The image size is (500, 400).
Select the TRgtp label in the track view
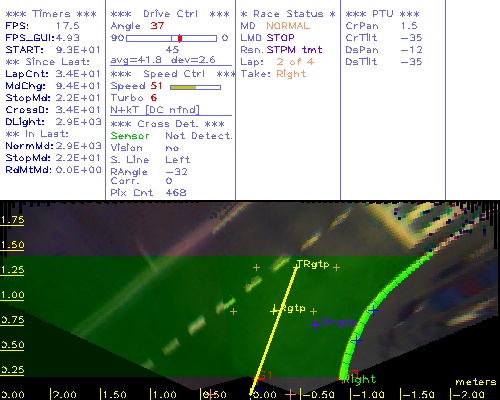[313, 264]
